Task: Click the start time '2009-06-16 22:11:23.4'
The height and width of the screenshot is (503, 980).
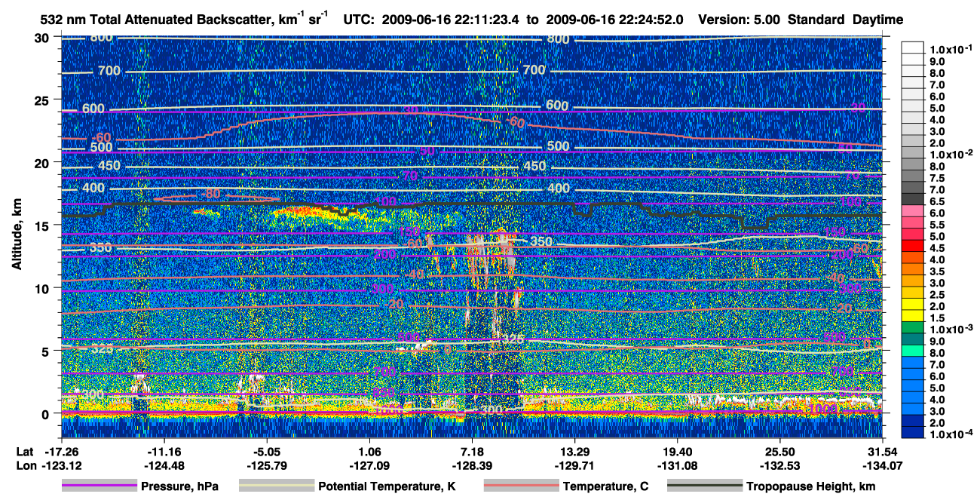Action: [x=449, y=19]
